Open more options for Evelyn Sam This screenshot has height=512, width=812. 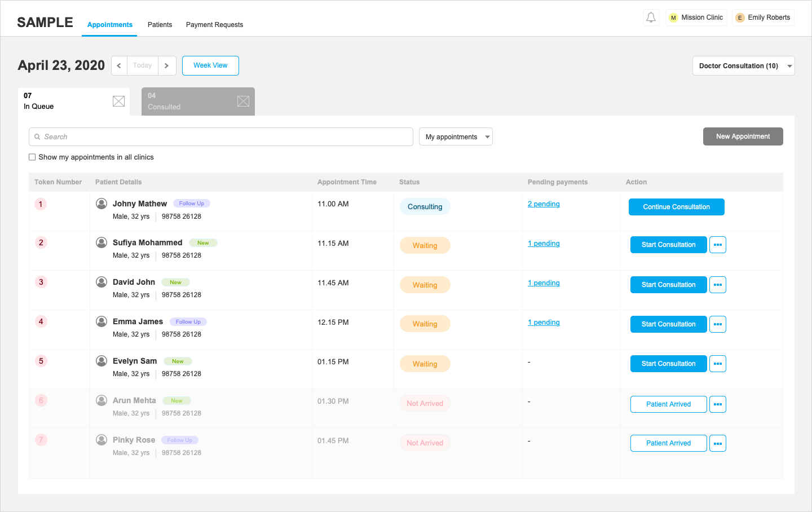(x=718, y=364)
